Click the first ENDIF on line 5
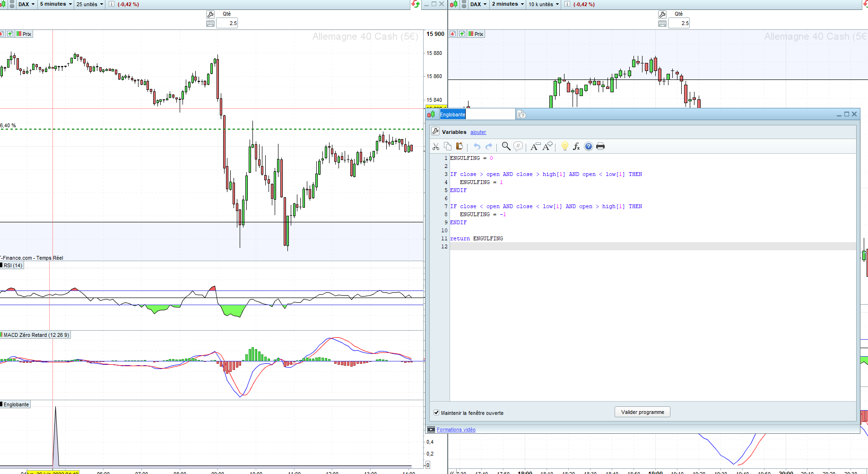This screenshot has height=474, width=868. click(458, 190)
